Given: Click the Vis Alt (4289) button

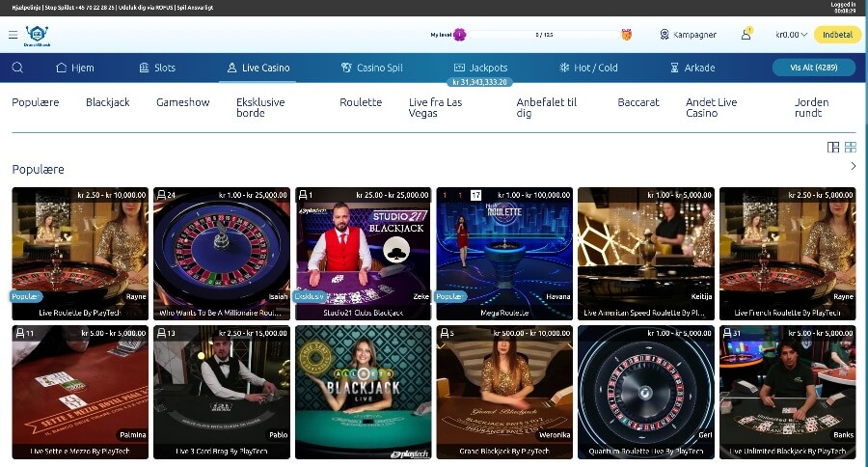Looking at the screenshot, I should (814, 68).
